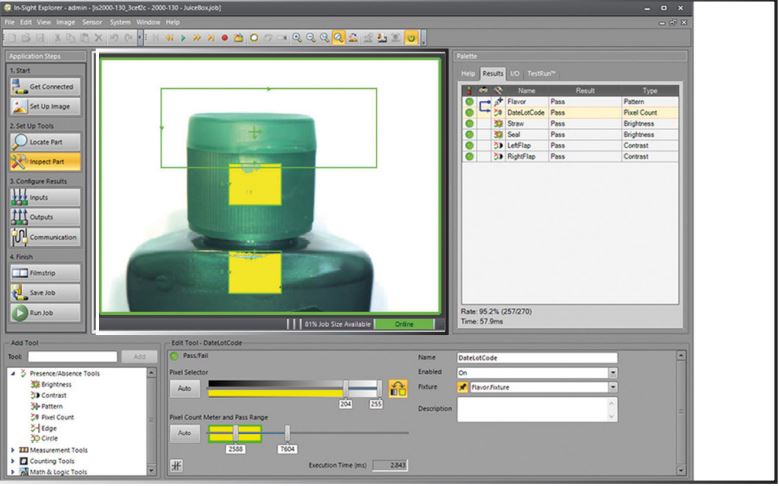Click the pixel selector slider handle at 204
Image resolution: width=779 pixels, height=486 pixels.
[346, 388]
